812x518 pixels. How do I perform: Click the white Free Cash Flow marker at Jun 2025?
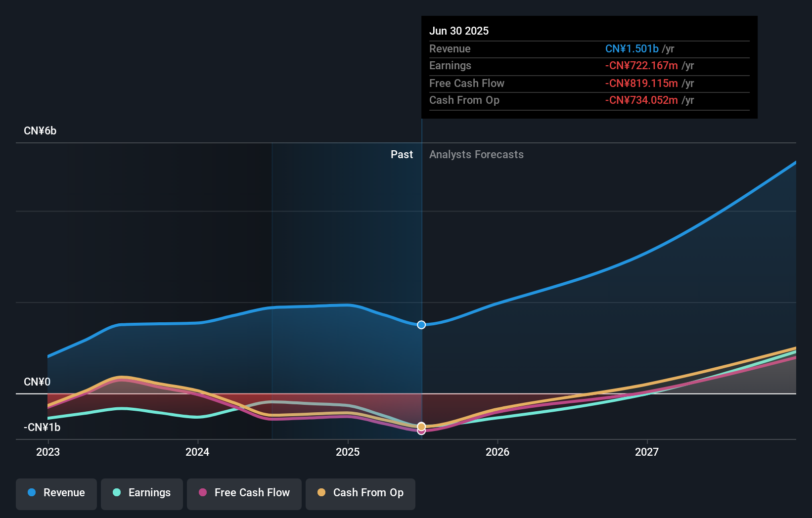pos(421,431)
